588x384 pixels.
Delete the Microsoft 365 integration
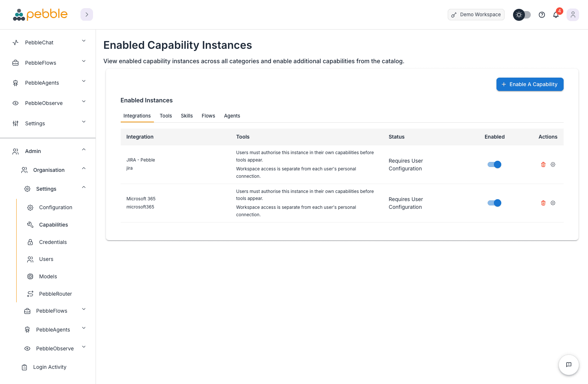click(x=543, y=203)
